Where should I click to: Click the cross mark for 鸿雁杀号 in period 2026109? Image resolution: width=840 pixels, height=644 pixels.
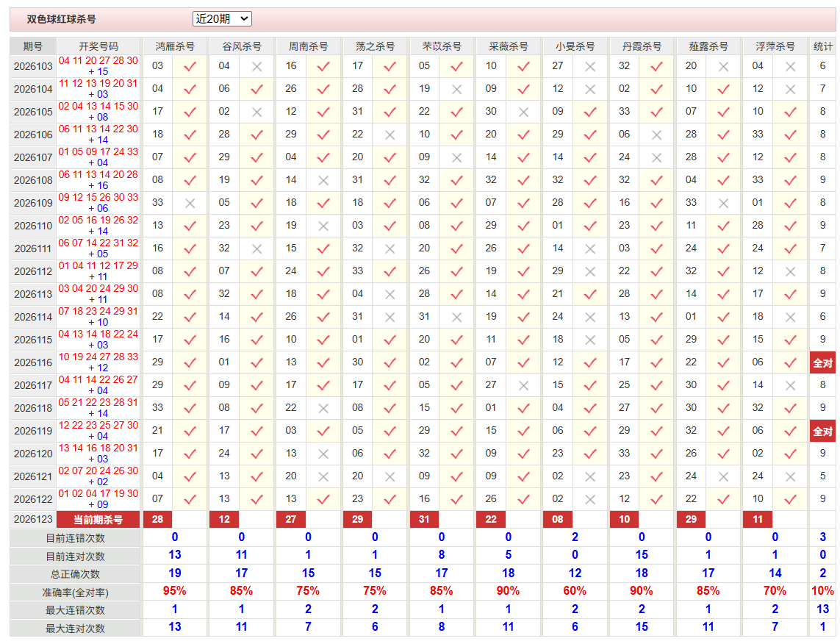(190, 203)
